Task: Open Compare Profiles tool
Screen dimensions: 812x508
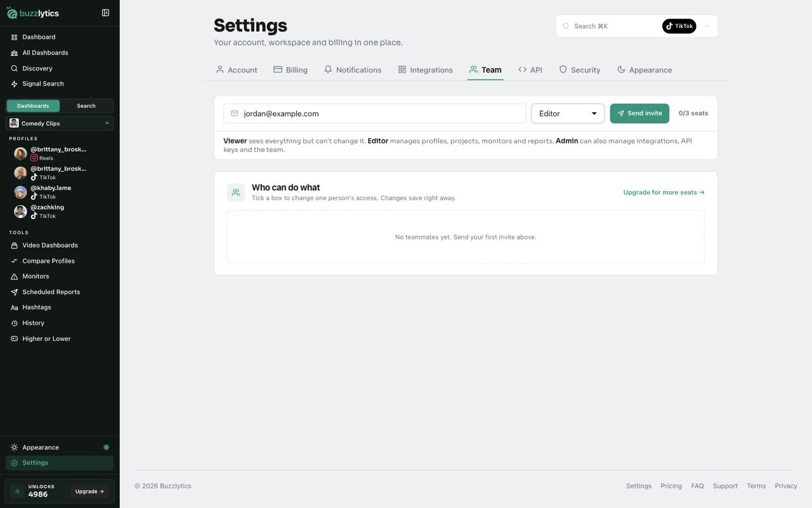Action: click(60, 261)
